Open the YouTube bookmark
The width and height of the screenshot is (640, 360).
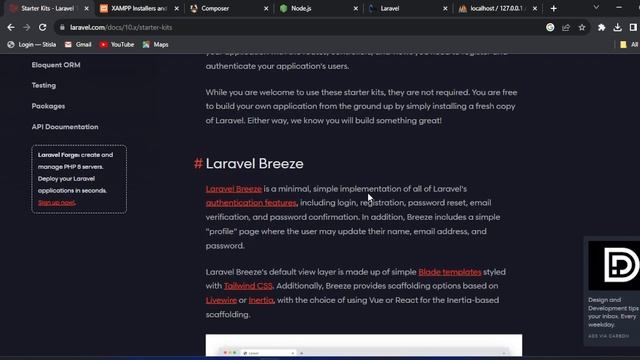(x=117, y=44)
